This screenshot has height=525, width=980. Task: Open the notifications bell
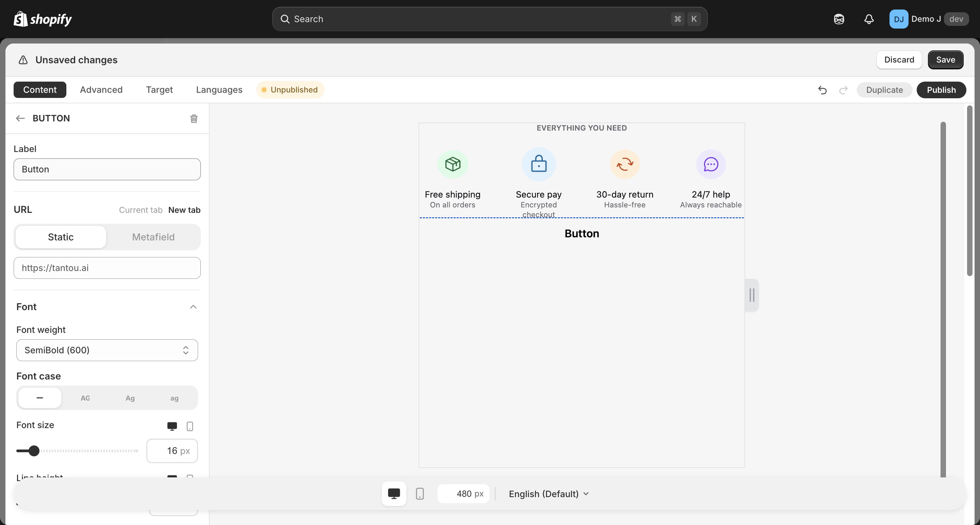pyautogui.click(x=868, y=19)
